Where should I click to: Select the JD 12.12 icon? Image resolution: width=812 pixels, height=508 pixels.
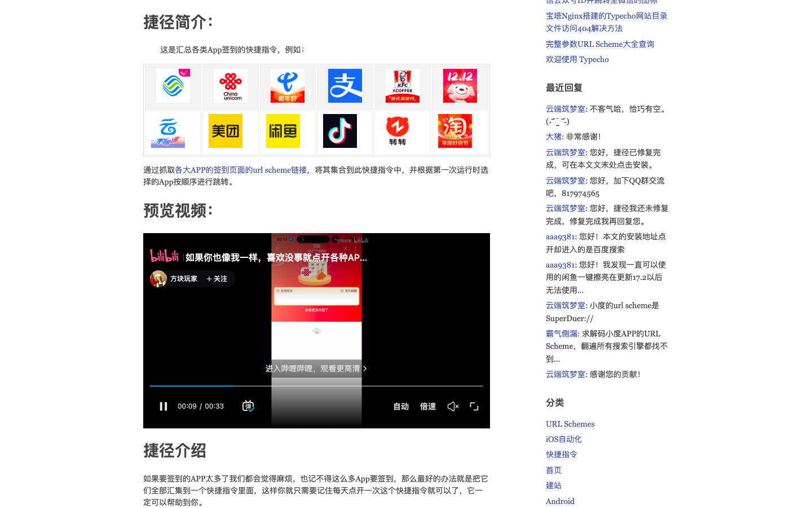460,86
